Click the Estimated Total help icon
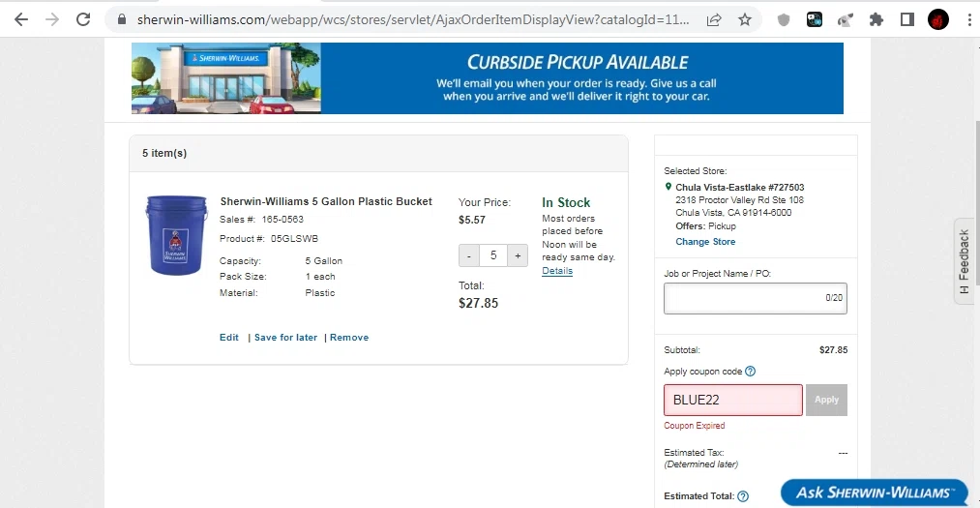 743,496
